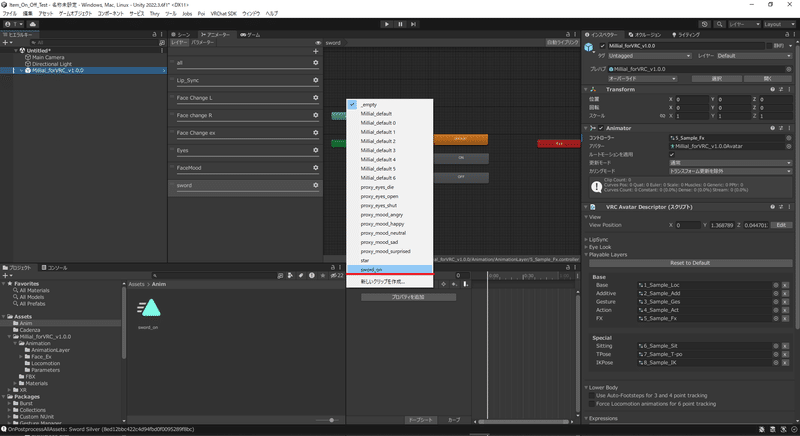The width and height of the screenshot is (800, 436).
Task: Open the undo history icon
Action: tap(705, 24)
